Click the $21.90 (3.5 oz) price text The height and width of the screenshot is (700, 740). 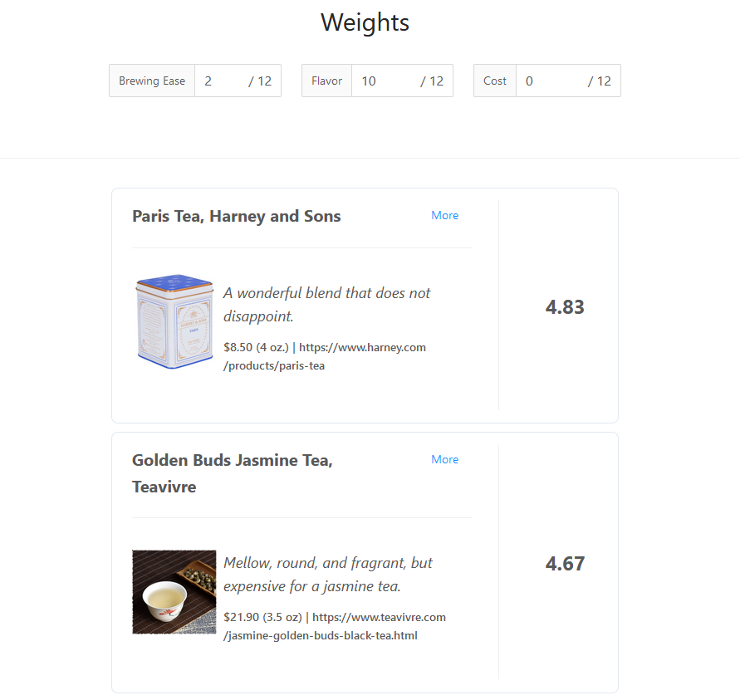(262, 618)
